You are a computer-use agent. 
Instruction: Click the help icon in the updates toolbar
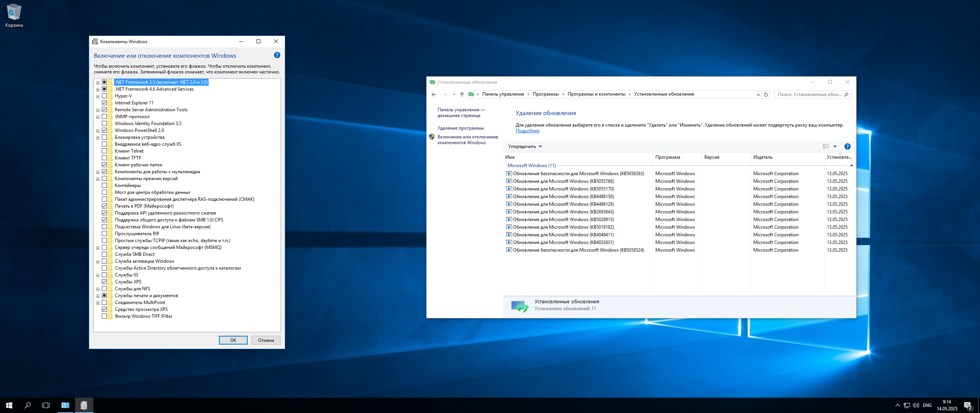pos(848,146)
